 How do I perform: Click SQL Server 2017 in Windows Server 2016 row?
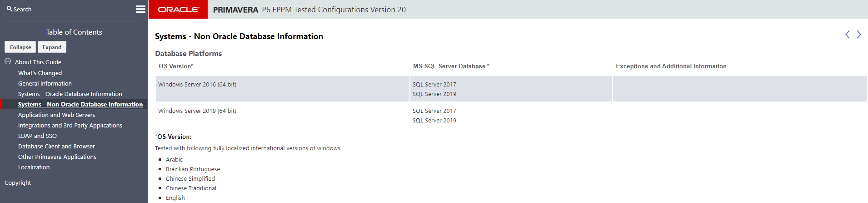434,84
